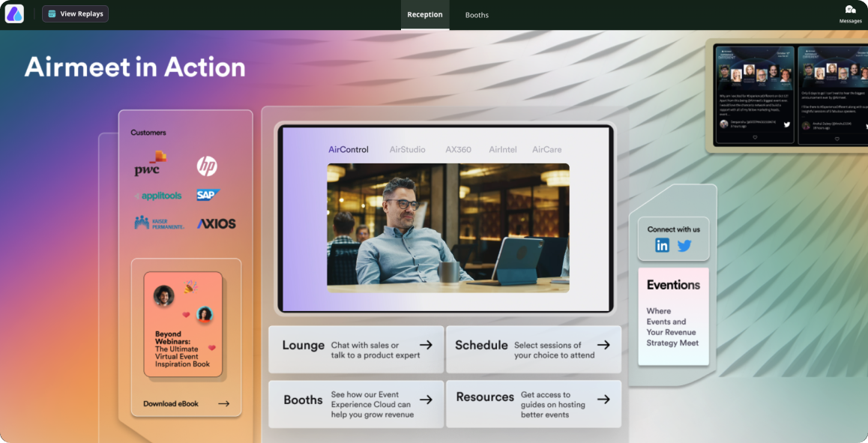Click the Download eBook link
868x443 pixels.
point(170,404)
